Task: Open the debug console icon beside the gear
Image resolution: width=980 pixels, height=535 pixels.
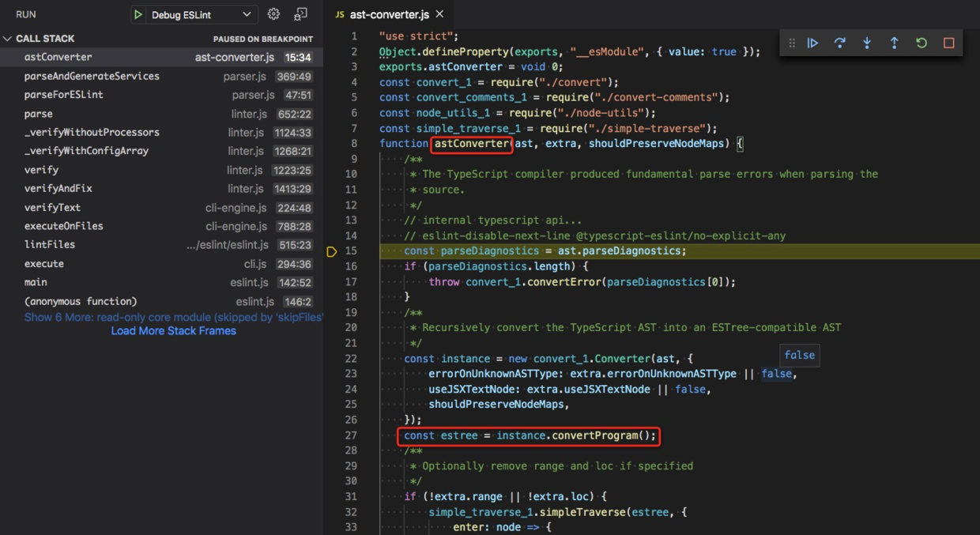Action: point(299,13)
